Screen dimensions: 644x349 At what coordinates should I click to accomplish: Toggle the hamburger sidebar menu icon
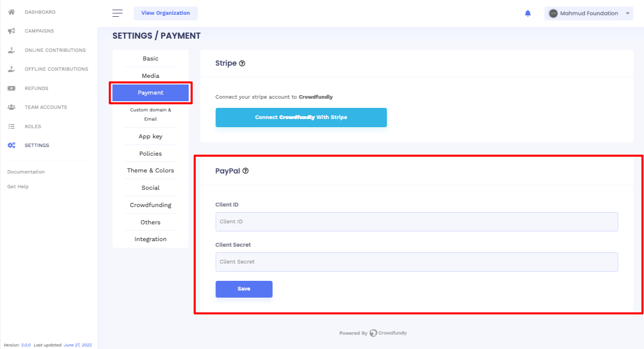point(117,13)
